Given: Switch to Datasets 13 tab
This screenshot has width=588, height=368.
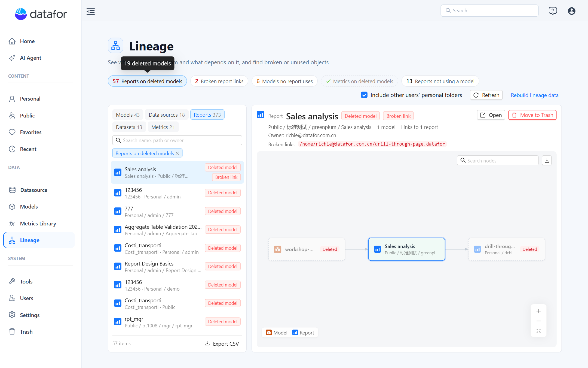Looking at the screenshot, I should pos(129,127).
